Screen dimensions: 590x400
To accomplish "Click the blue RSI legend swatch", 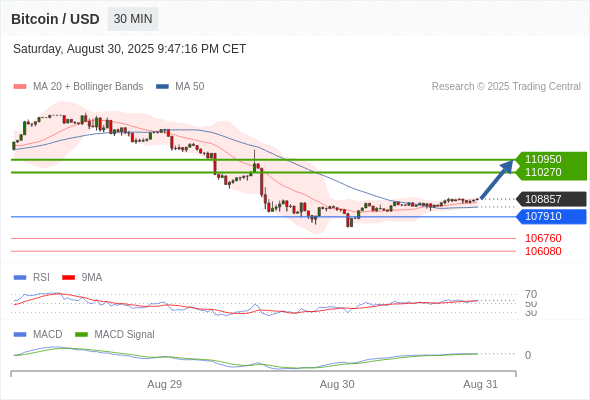I will [x=20, y=278].
